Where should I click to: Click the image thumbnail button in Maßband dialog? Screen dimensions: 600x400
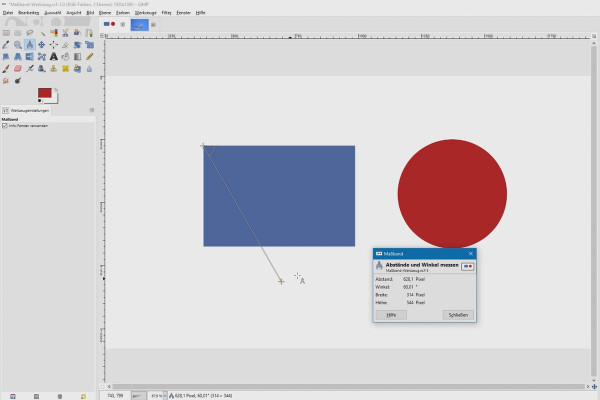[468, 266]
